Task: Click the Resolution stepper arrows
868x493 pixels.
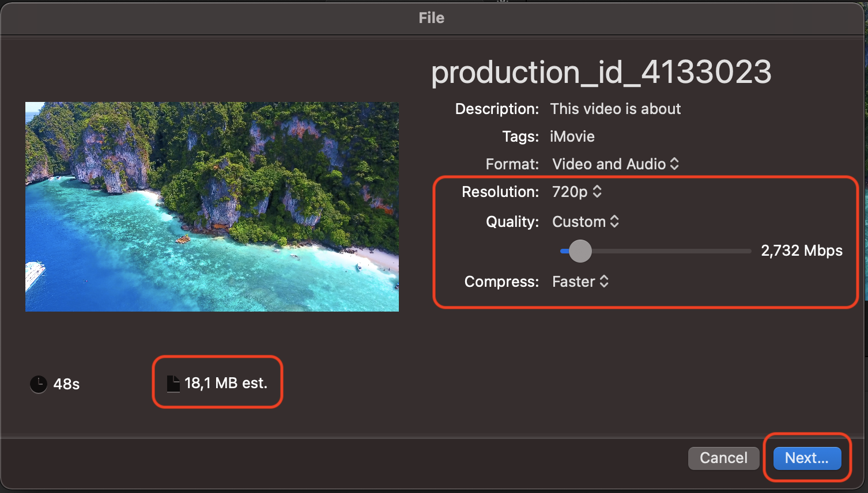Action: pos(597,192)
